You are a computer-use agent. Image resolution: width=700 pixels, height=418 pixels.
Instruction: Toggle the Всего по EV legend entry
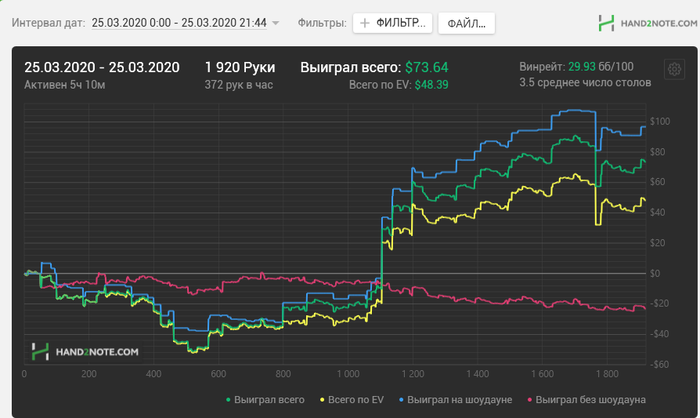(352, 400)
